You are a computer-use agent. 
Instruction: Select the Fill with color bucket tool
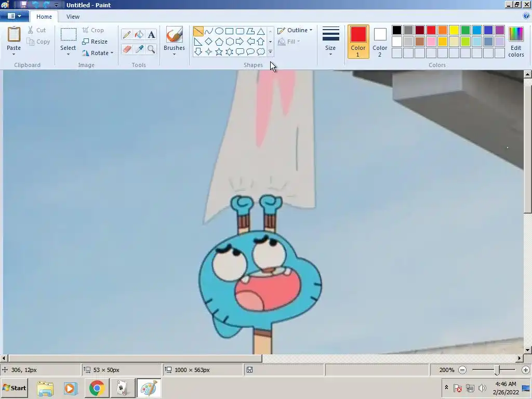pos(139,34)
